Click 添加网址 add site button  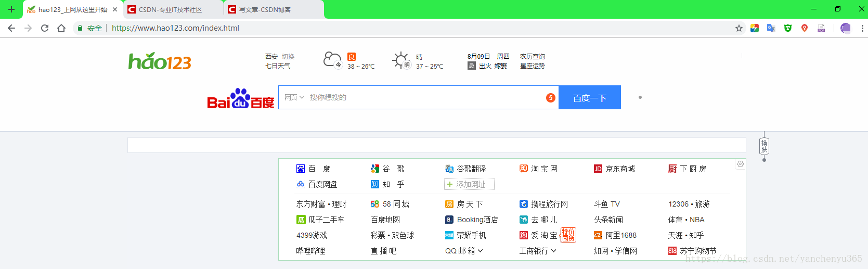[x=469, y=184]
